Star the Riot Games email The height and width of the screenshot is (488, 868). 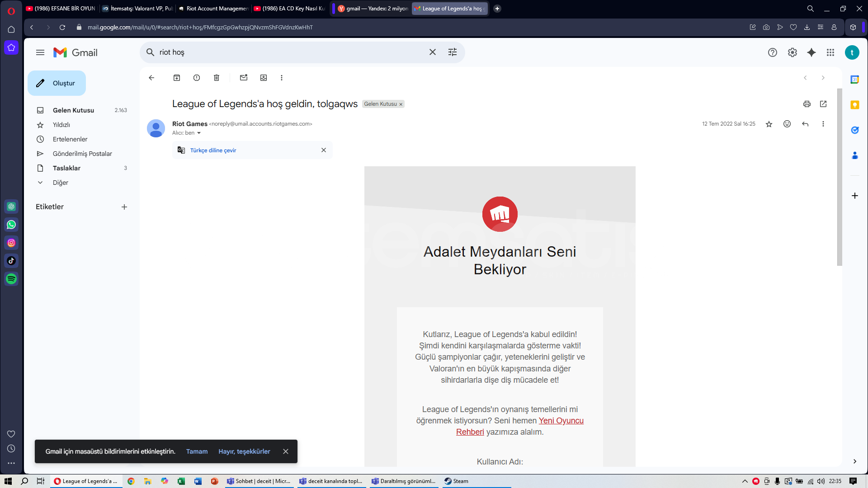tap(769, 124)
